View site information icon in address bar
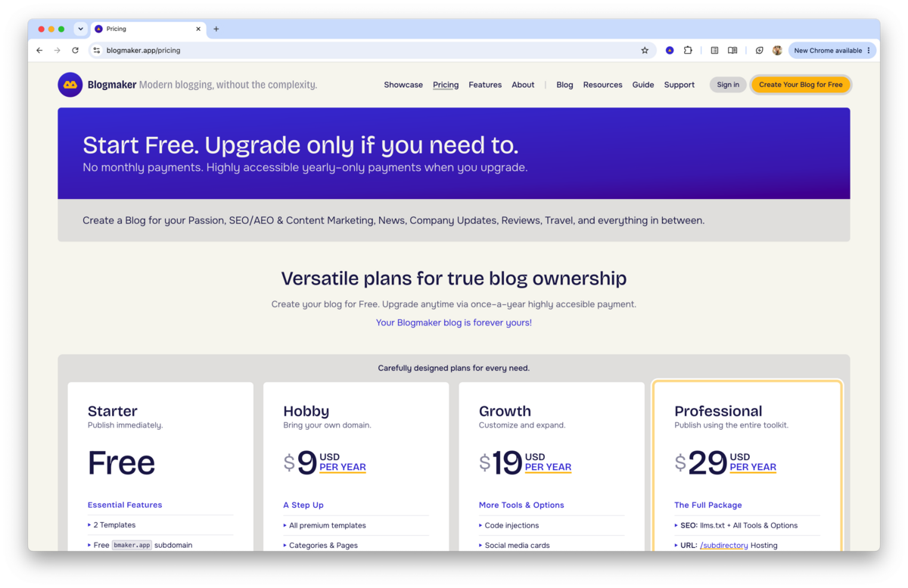Screen dimensions: 908x588 [96, 51]
